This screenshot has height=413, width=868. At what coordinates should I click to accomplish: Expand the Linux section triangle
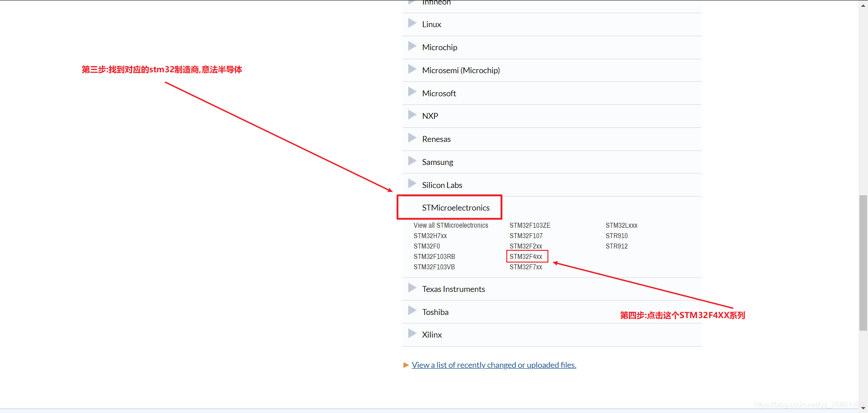[412, 23]
